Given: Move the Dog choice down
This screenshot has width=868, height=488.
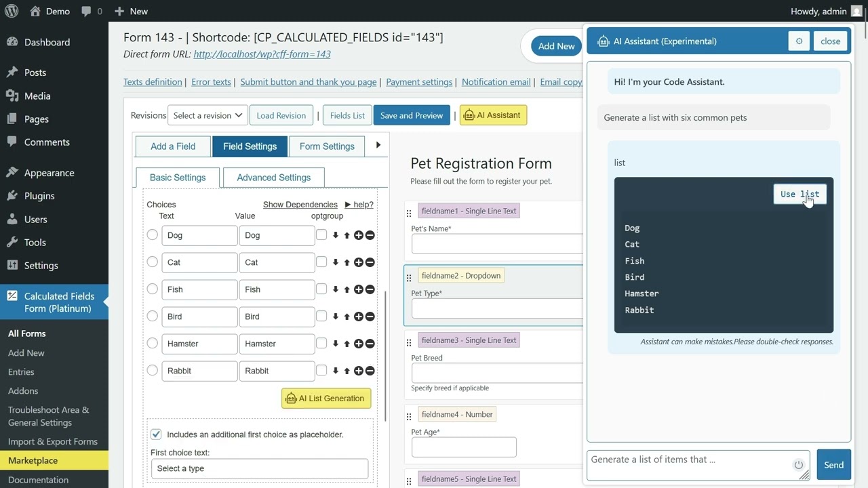Looking at the screenshot, I should pyautogui.click(x=335, y=235).
